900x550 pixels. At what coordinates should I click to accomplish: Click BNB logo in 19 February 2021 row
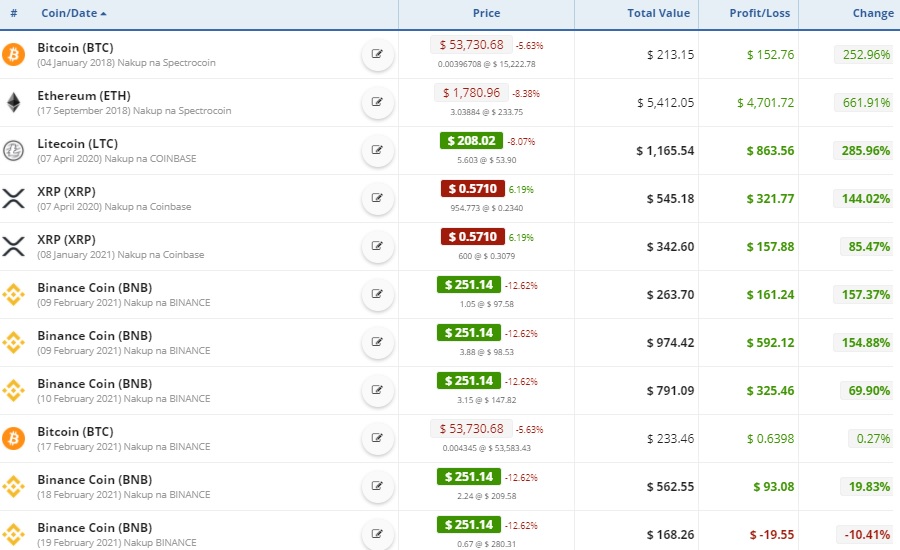(x=13, y=534)
